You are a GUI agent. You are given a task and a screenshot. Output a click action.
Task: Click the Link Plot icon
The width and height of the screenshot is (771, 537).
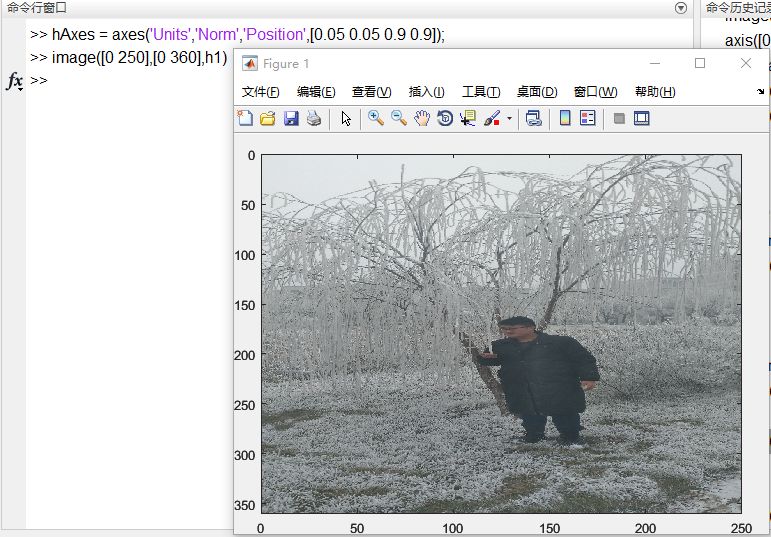click(534, 118)
